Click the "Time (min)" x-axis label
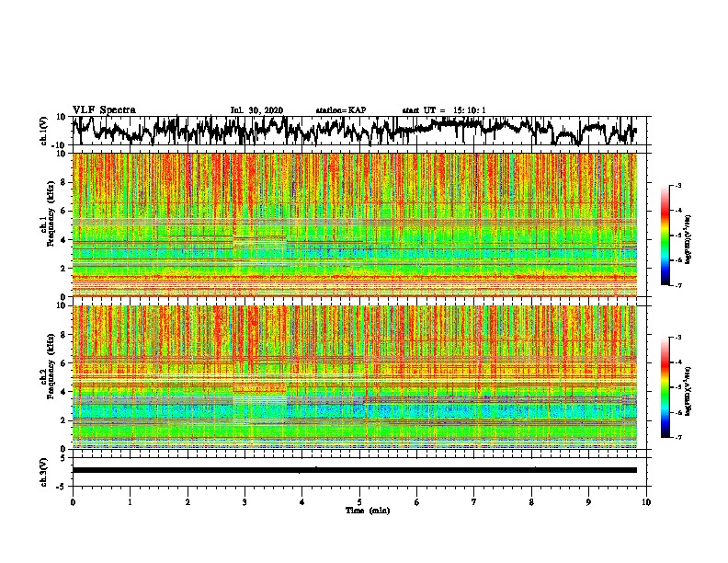This screenshot has height=563, width=728. point(368,511)
